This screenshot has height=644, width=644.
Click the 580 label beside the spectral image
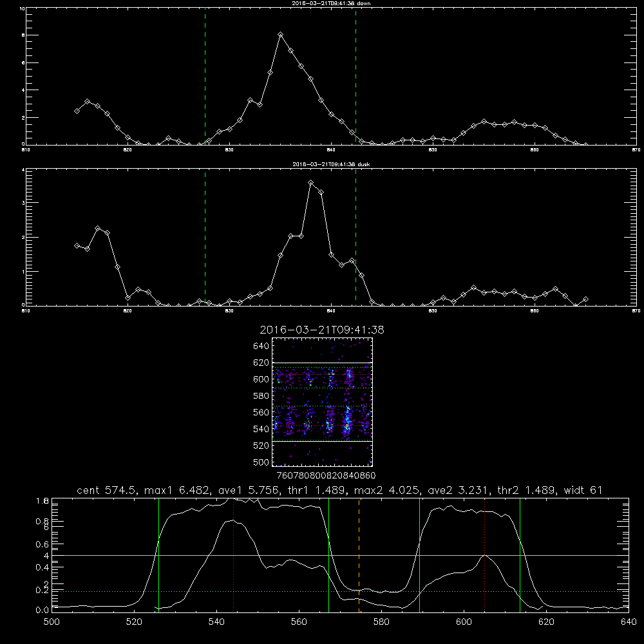261,396
